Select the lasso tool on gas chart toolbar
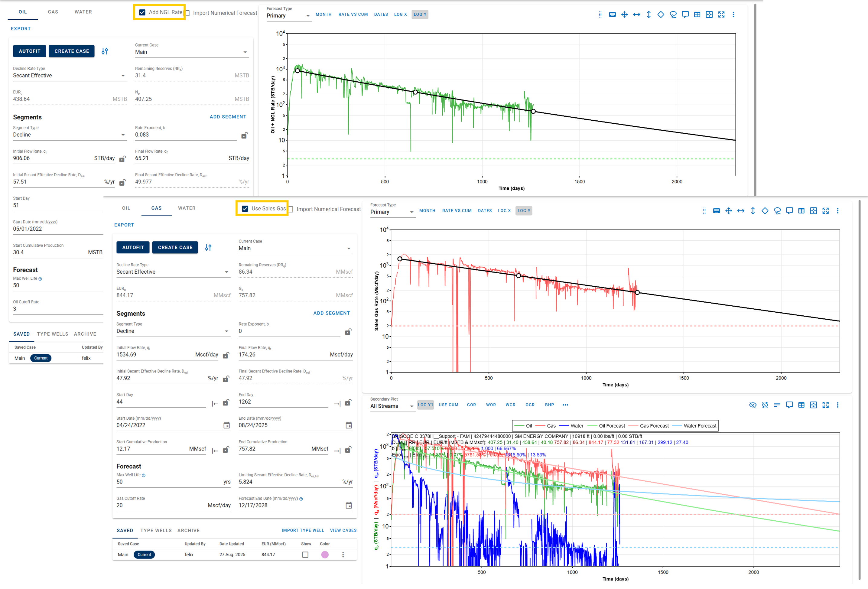Image resolution: width=868 pixels, height=589 pixels. [x=777, y=211]
